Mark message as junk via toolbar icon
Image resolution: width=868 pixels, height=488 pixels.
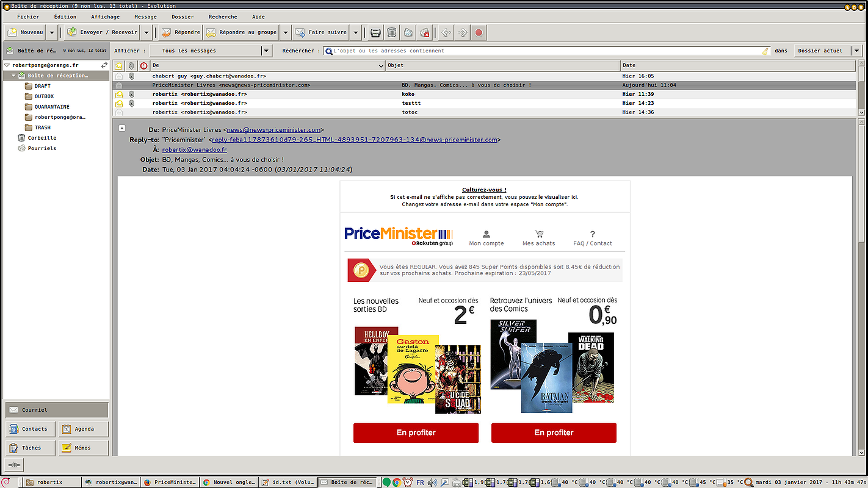coord(408,32)
